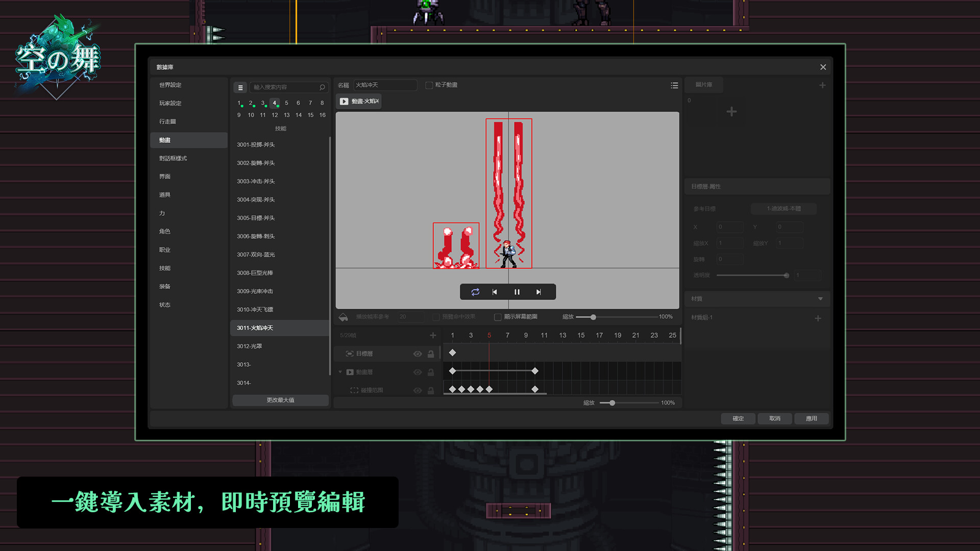Lock the 目標層 layer
Screen dimensions: 980x551
(431, 354)
